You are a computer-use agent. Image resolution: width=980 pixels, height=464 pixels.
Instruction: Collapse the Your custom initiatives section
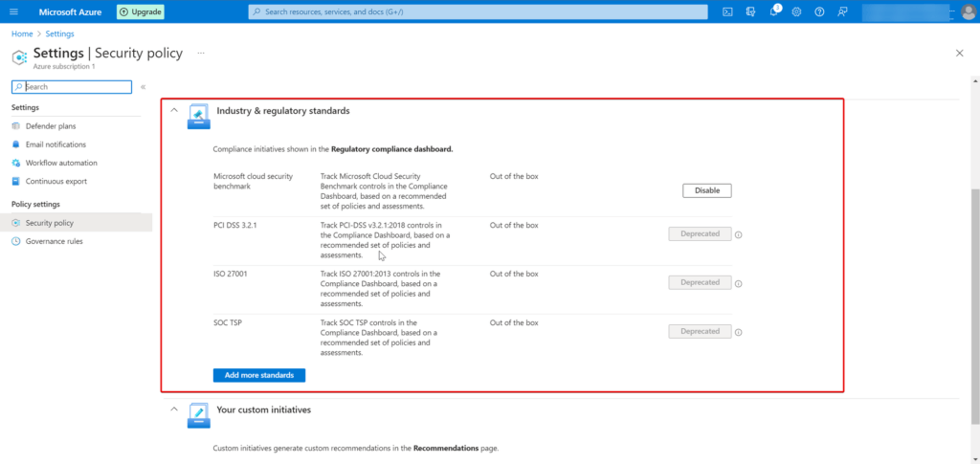[x=174, y=409]
